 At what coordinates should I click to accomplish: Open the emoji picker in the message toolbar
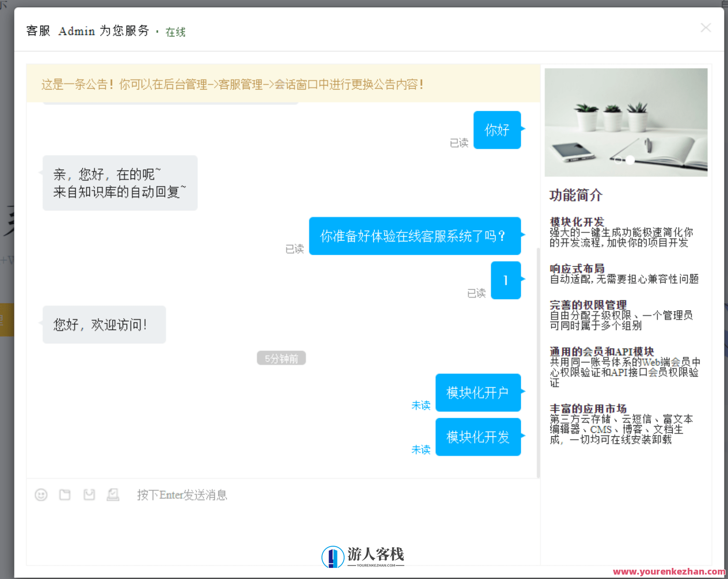pyautogui.click(x=41, y=495)
